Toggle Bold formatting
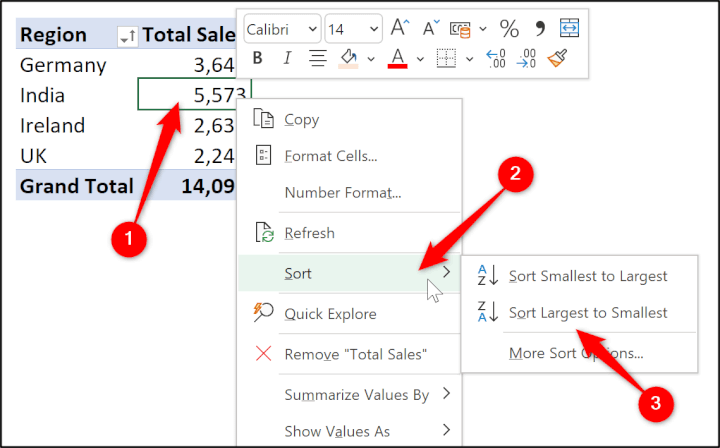Image resolution: width=720 pixels, height=448 pixels. tap(258, 58)
